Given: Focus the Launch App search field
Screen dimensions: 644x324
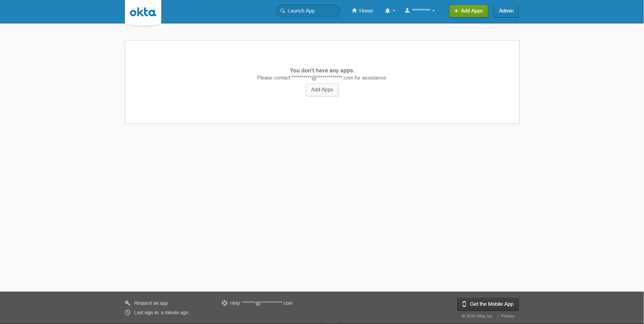Looking at the screenshot, I should pos(312,11).
